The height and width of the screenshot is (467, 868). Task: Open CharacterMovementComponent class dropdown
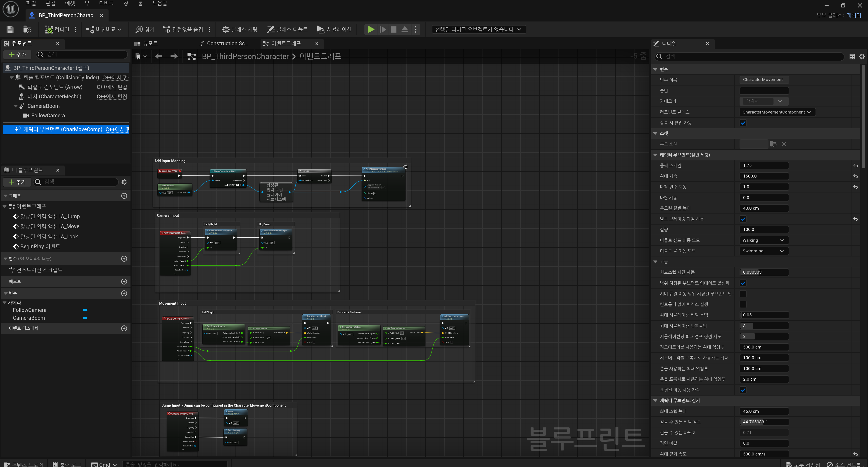[777, 112]
